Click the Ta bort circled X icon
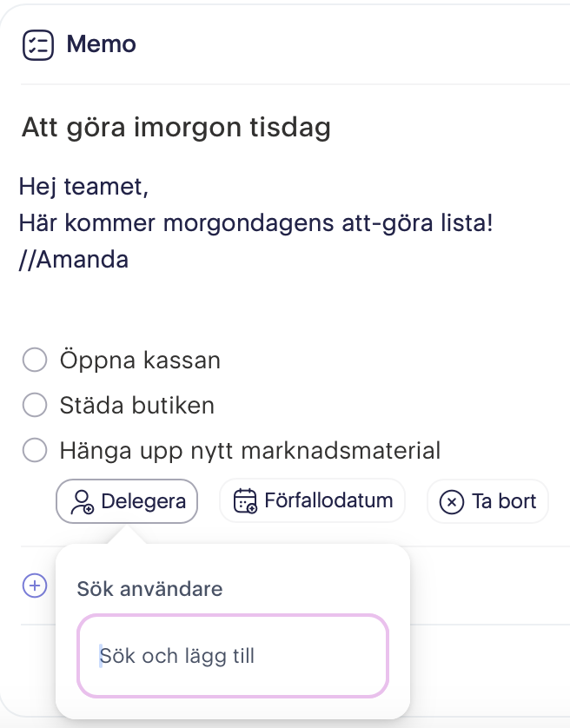570x728 pixels. (x=452, y=502)
